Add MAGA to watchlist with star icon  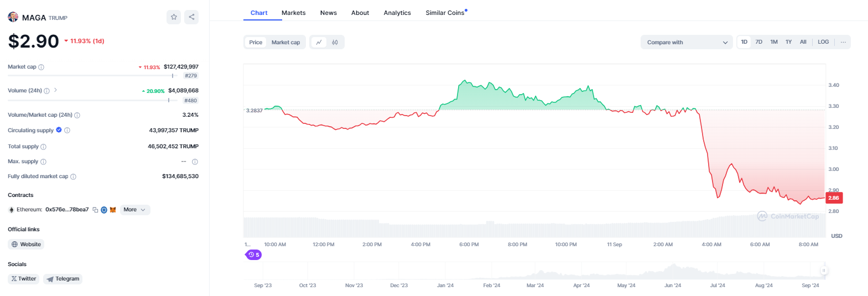(174, 17)
